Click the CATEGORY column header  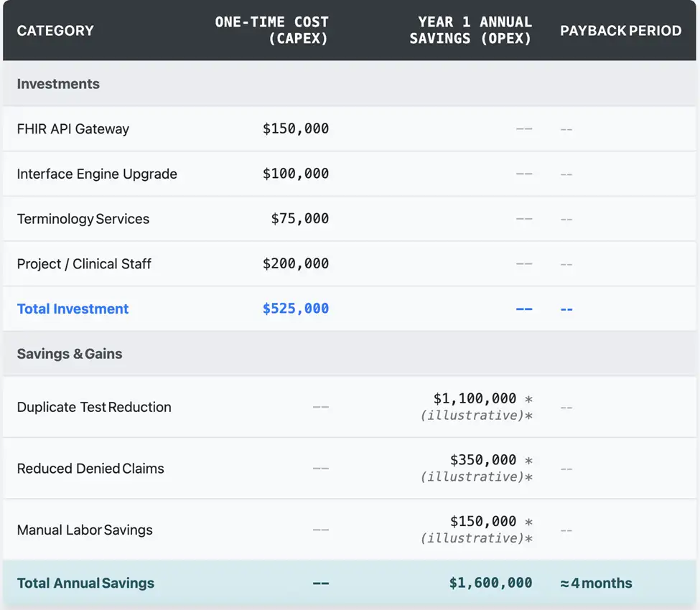click(x=55, y=31)
